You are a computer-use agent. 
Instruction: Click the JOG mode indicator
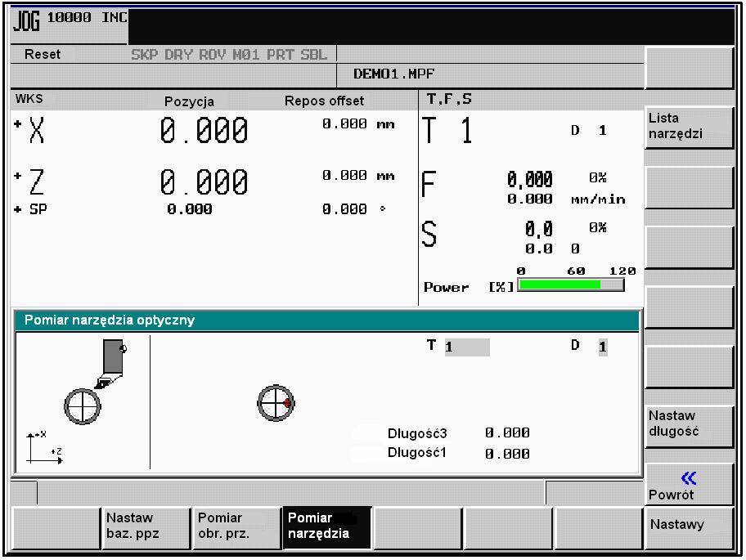pos(27,20)
